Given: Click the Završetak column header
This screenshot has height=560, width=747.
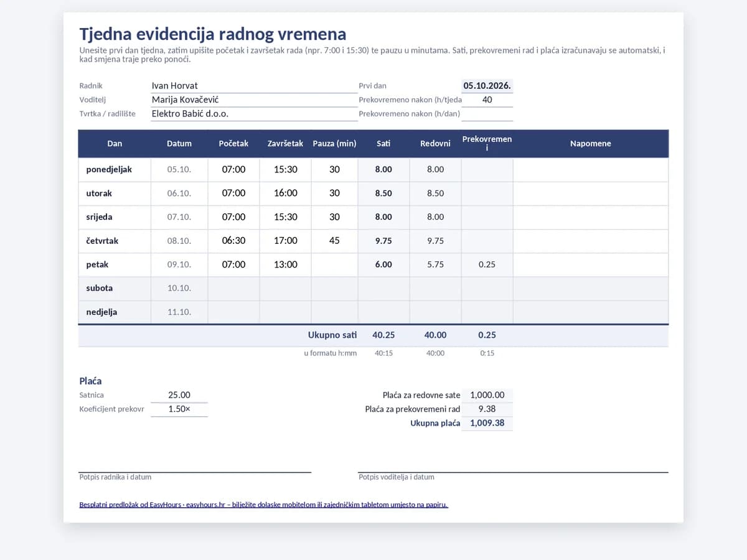Looking at the screenshot, I should coord(285,144).
